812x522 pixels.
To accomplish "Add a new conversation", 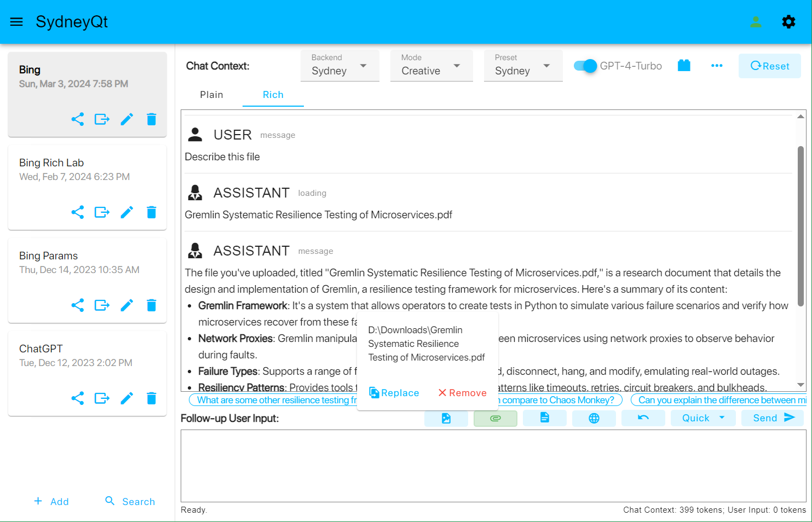I will 51,502.
